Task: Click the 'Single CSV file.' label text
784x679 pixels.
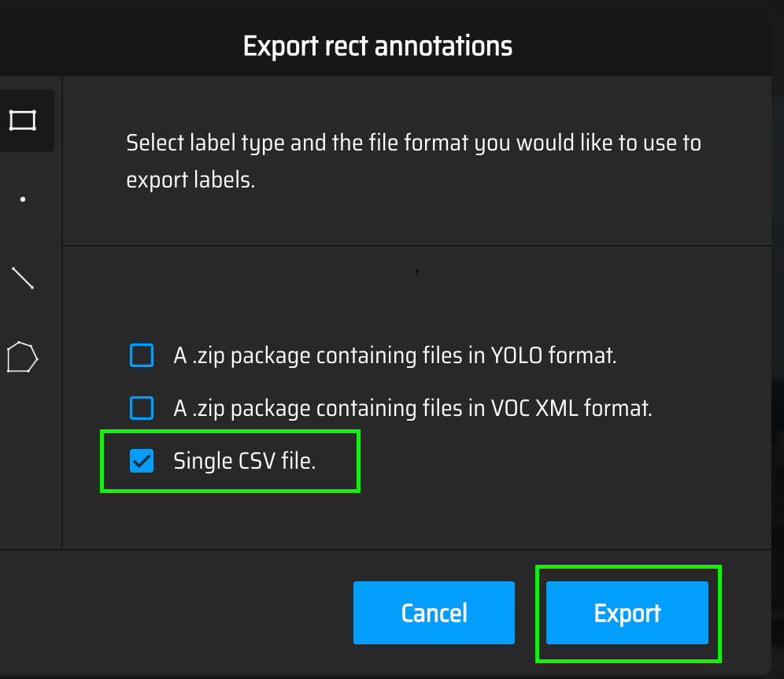Action: pos(245,461)
